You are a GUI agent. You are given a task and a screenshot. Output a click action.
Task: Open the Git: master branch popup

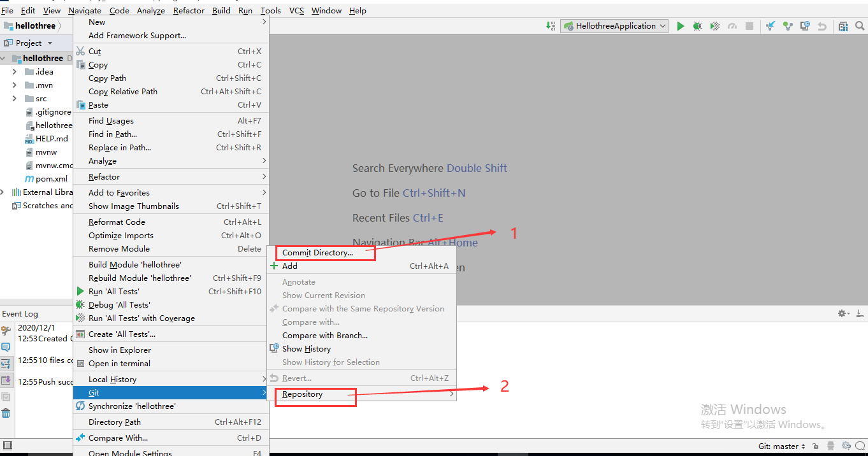[781, 446]
